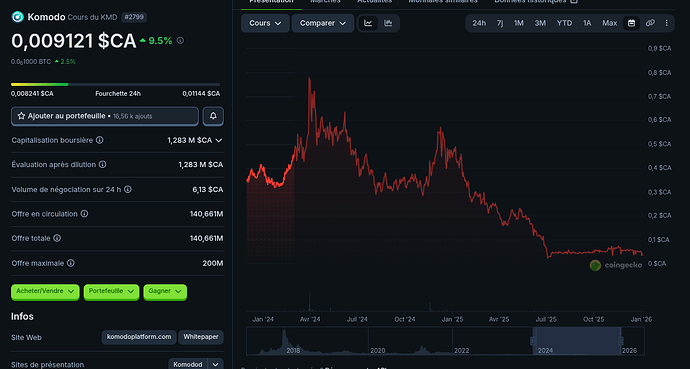690x369 pixels.
Task: Open the komodoplatform.com website link
Action: click(139, 337)
